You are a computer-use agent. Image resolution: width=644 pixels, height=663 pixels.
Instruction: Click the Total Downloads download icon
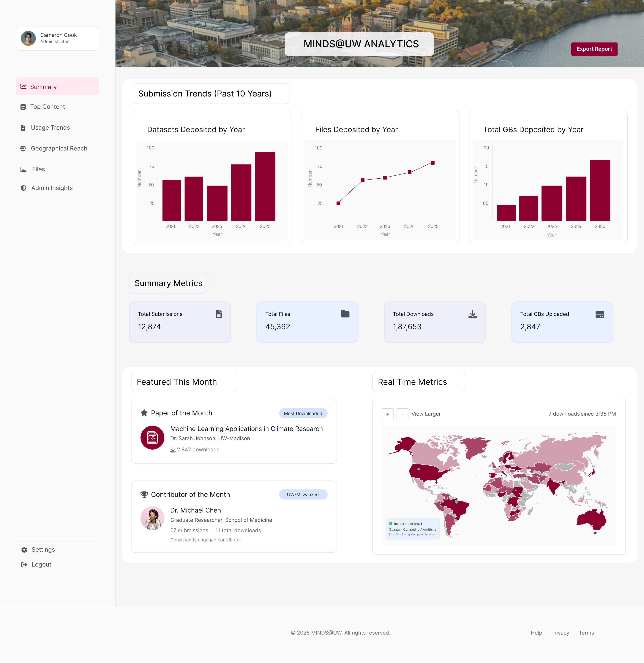tap(472, 314)
